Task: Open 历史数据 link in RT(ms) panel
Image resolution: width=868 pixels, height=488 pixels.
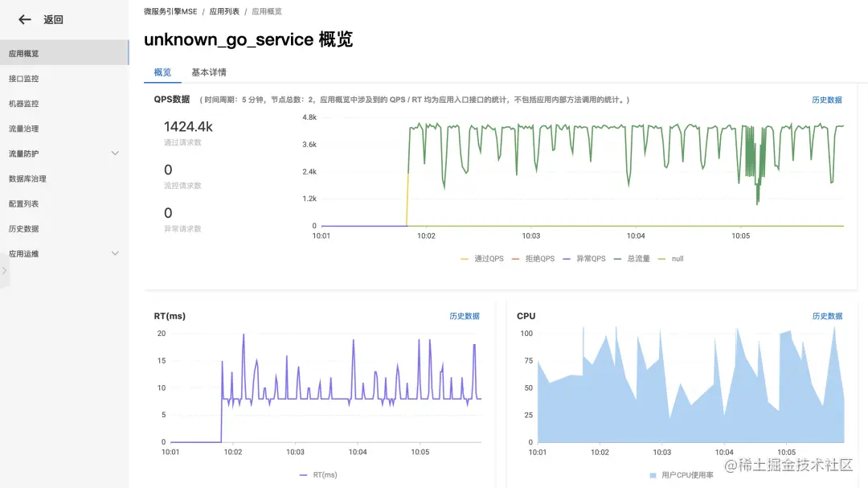Action: pos(465,316)
